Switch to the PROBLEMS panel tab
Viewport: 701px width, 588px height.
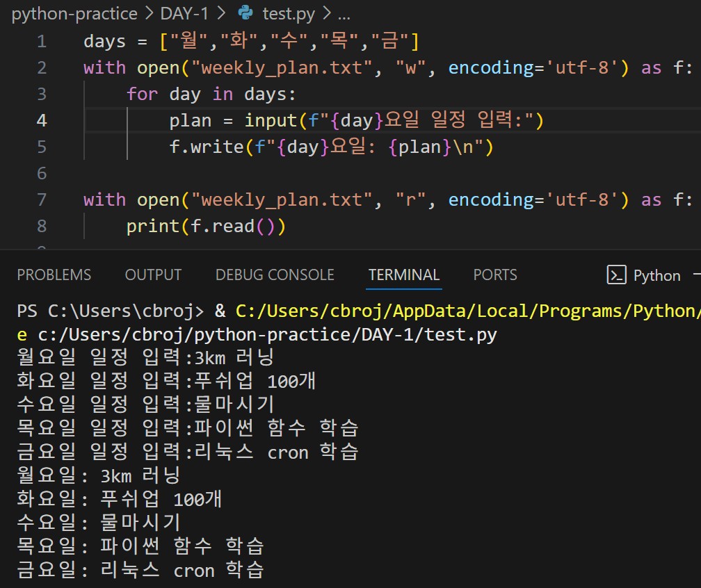[x=54, y=275]
